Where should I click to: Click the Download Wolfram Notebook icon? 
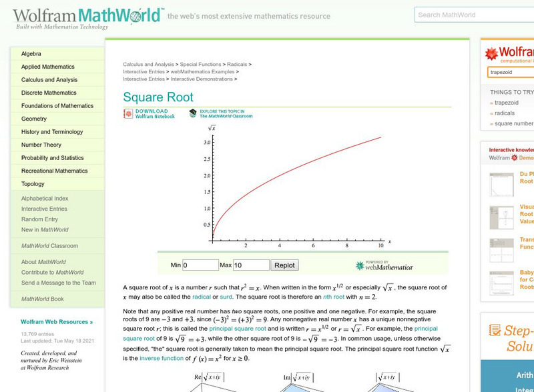click(128, 113)
